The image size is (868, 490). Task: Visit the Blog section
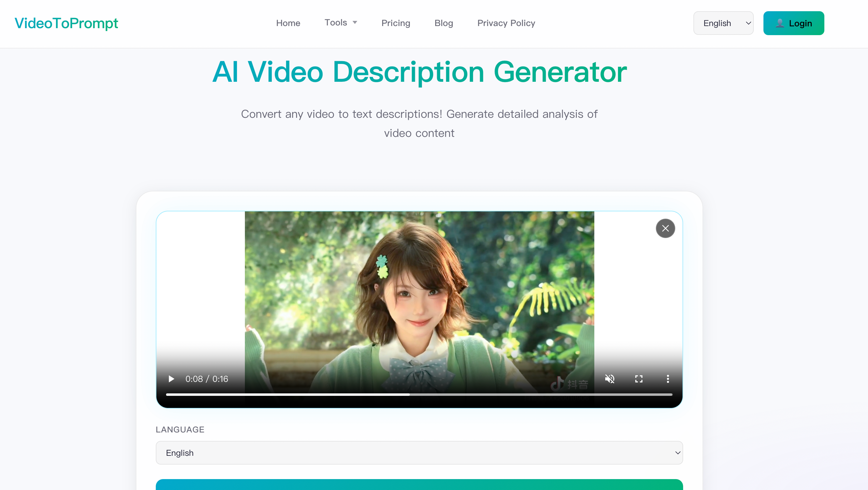(443, 23)
